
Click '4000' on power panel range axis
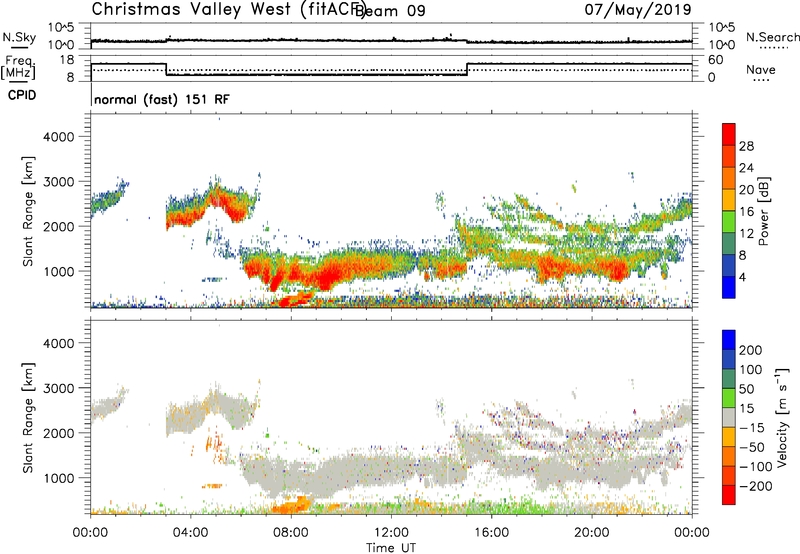(x=59, y=137)
